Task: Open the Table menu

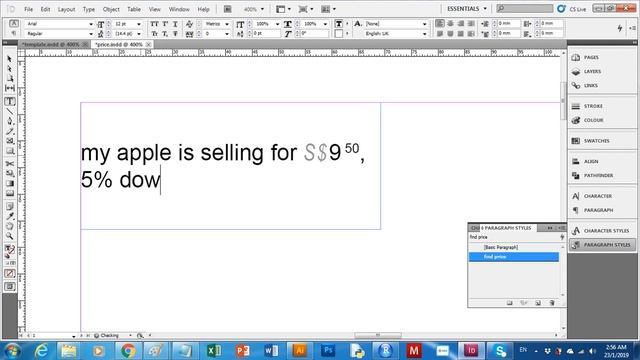Action: tap(134, 9)
